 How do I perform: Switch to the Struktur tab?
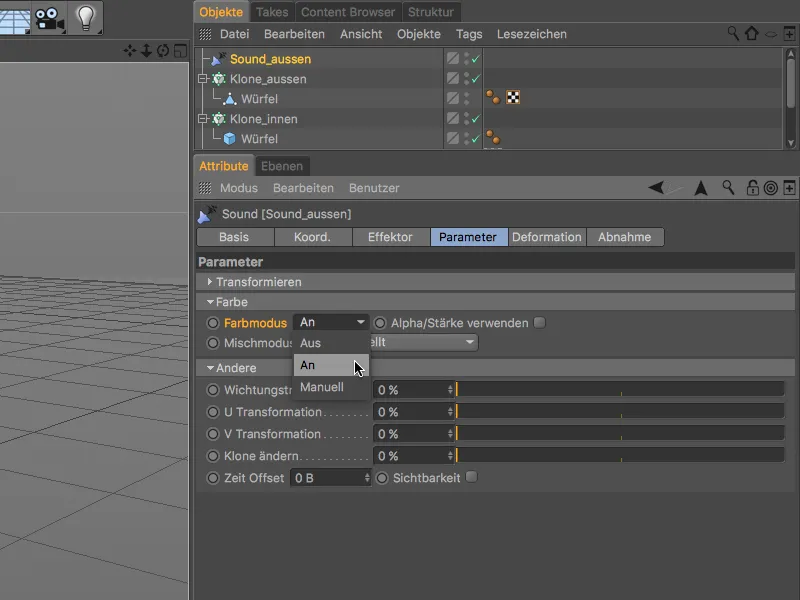click(431, 12)
